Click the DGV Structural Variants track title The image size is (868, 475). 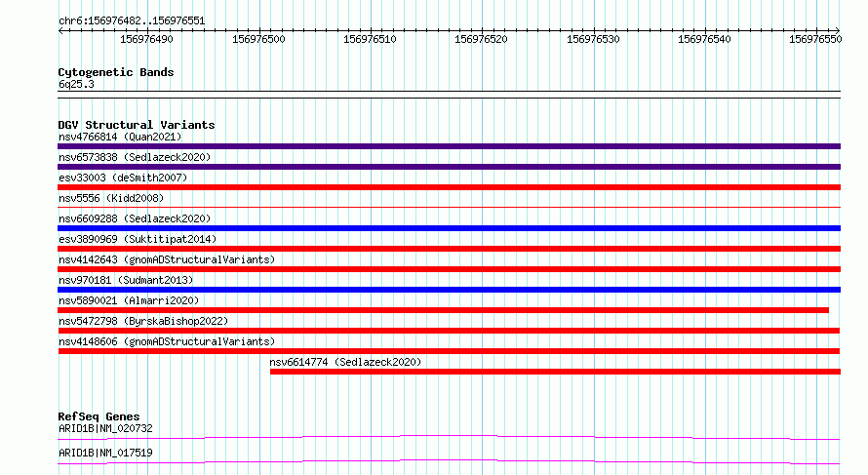137,125
